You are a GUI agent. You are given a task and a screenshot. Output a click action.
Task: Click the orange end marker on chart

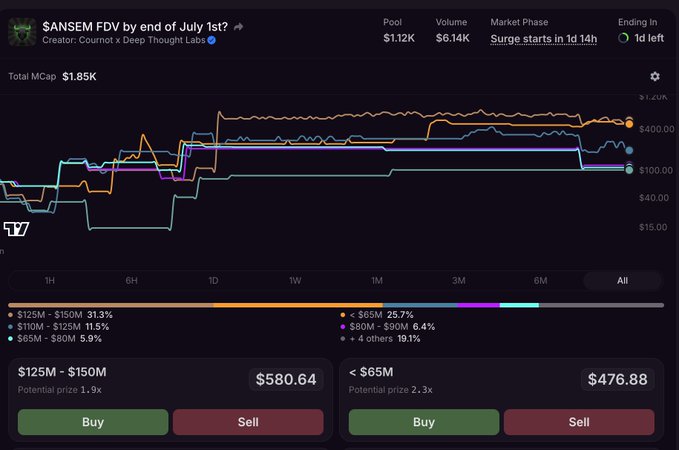[629, 124]
